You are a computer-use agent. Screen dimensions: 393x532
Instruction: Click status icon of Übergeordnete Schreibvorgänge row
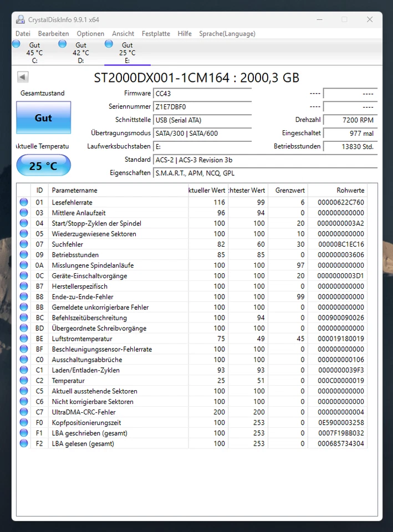pyautogui.click(x=24, y=328)
